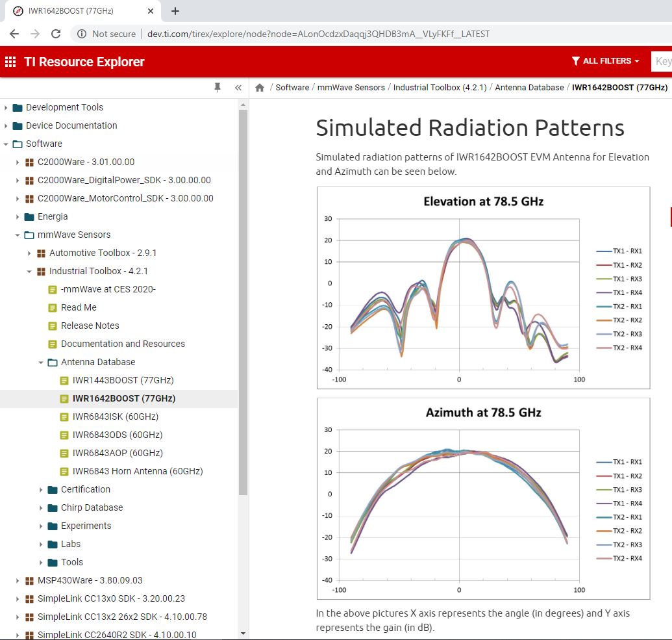The height and width of the screenshot is (640, 672).
Task: Open the ALL FILTERS dropdown
Action: pos(606,61)
